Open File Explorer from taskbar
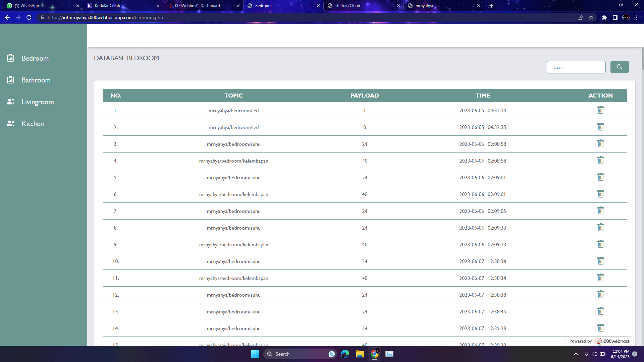Screen dimensions: 644x362 [x=360, y=354]
